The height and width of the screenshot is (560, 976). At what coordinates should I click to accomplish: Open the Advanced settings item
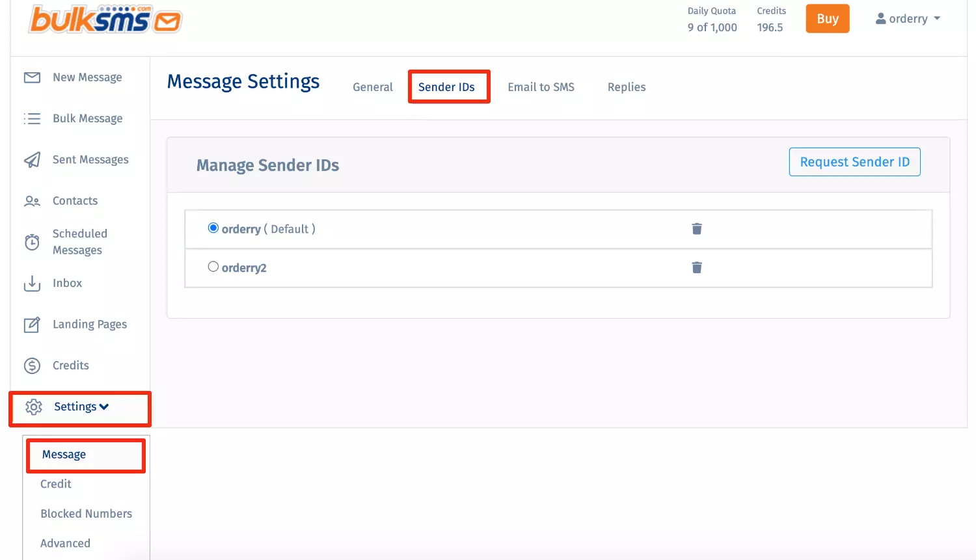pos(65,543)
